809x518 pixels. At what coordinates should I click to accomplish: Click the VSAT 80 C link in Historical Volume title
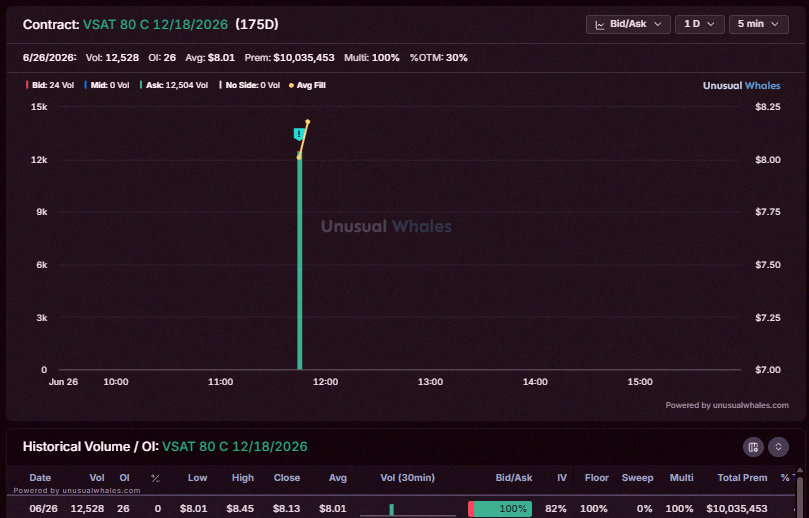pos(235,446)
